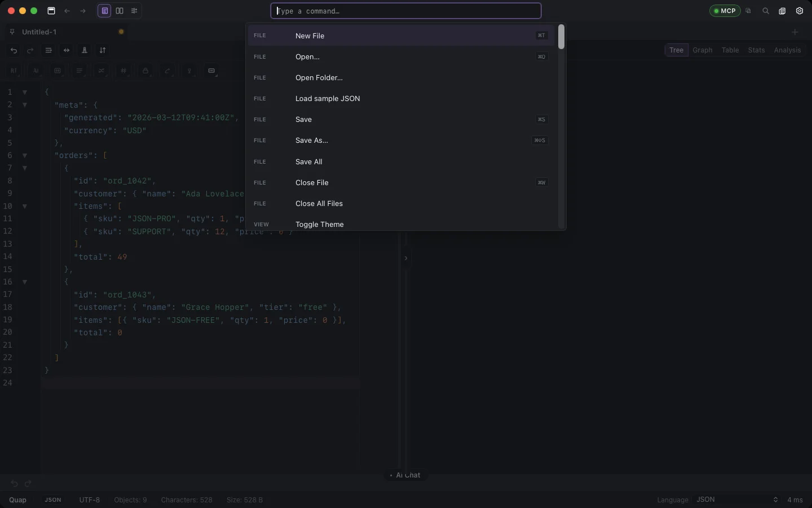Viewport: 812px width, 508px height.
Task: Click the horizontal arrows minify icon
Action: [67, 50]
